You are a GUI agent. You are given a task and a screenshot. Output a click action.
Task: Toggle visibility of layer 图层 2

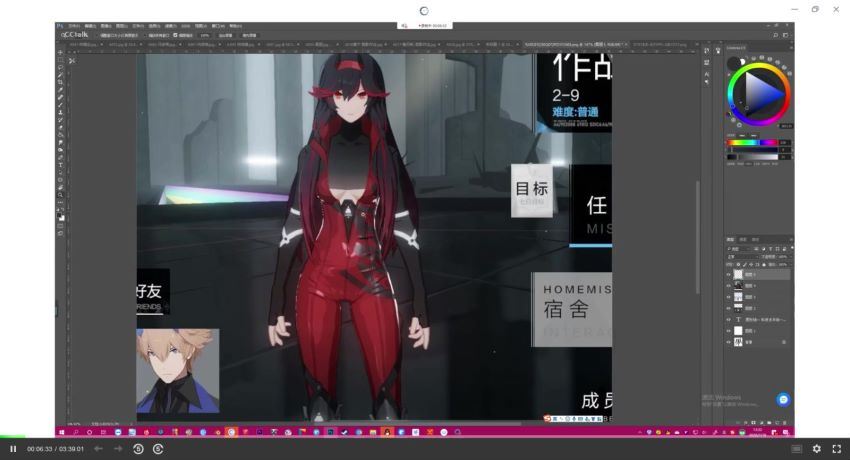click(728, 308)
